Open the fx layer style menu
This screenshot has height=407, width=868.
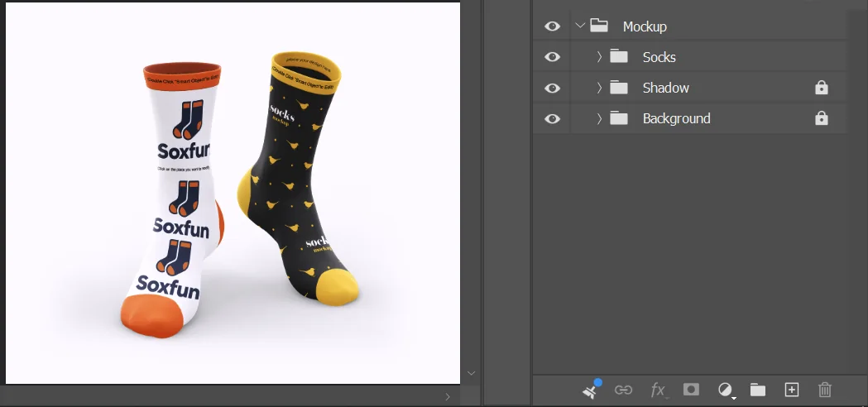point(658,390)
